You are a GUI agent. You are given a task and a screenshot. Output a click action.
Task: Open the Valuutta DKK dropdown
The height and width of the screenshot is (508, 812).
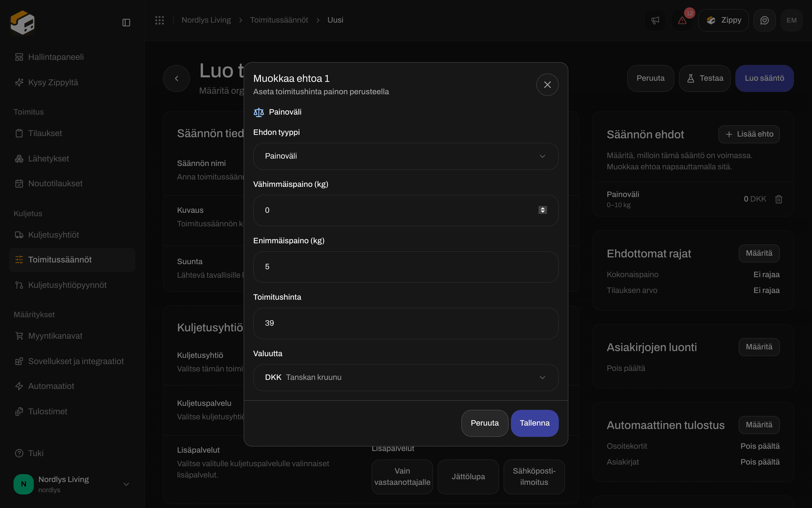coord(406,377)
